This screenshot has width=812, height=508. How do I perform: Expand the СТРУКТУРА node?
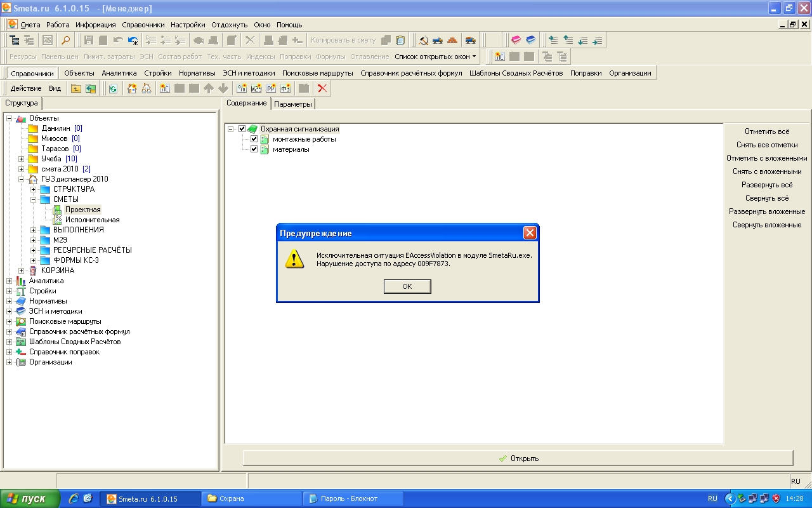click(33, 189)
